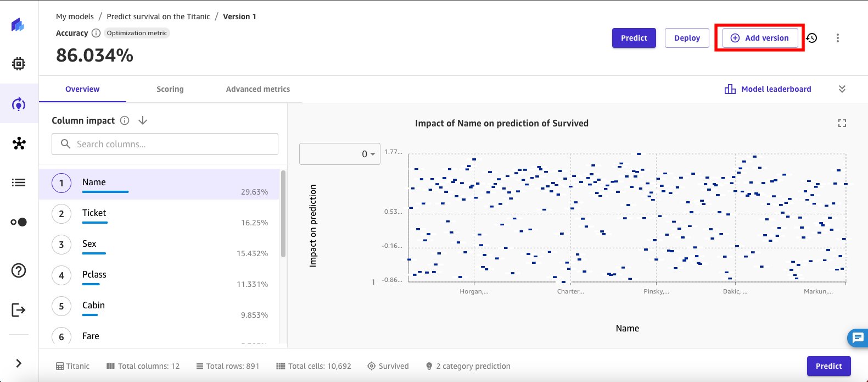Open the Advanced metrics tab
Image resolution: width=868 pixels, height=382 pixels.
pos(258,89)
